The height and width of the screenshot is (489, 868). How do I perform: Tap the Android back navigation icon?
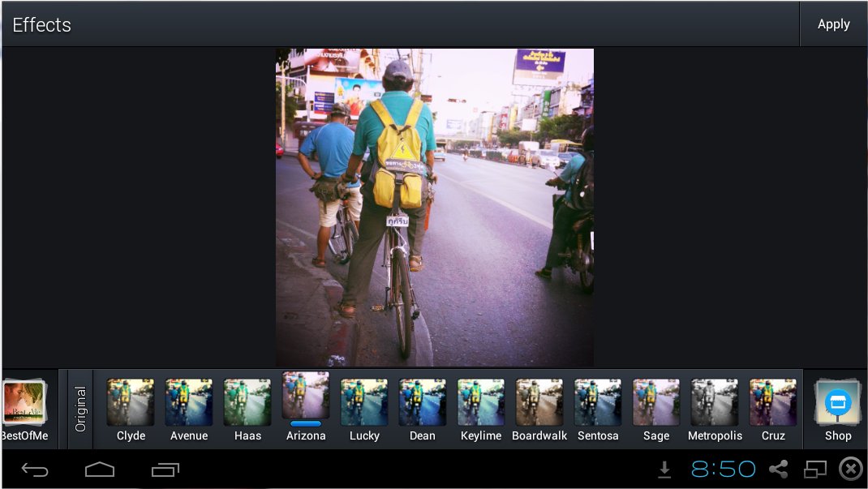(x=35, y=470)
